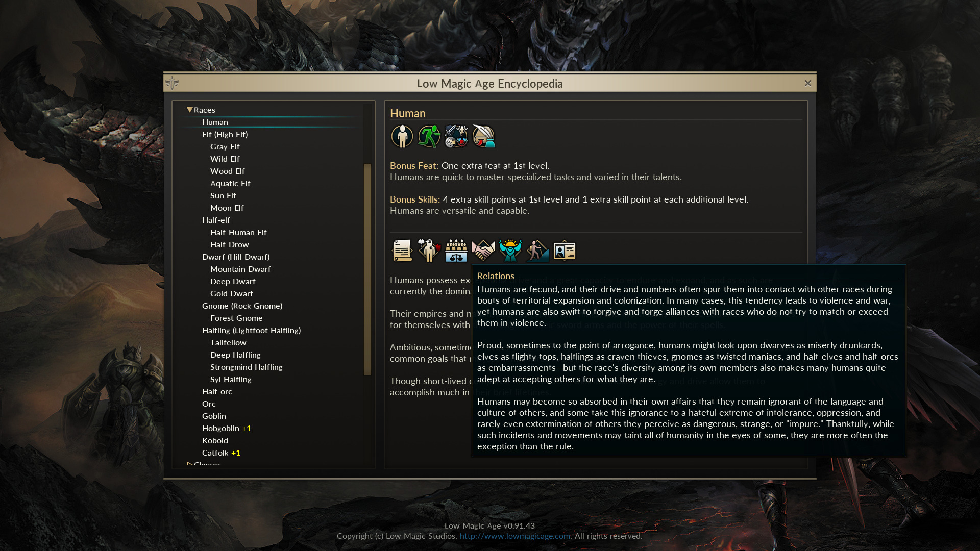Open the www.lowmagicage.com link
Screen dimensions: 980x551
[x=514, y=536]
